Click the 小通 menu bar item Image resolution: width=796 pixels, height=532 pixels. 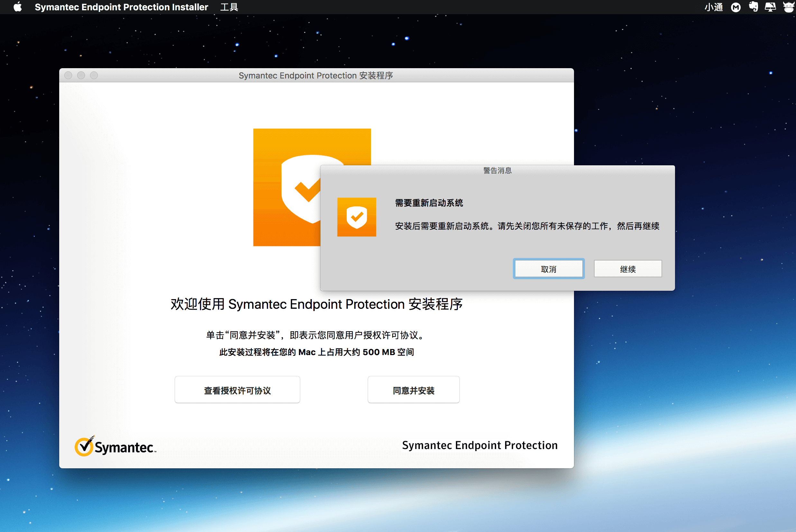[x=713, y=7]
